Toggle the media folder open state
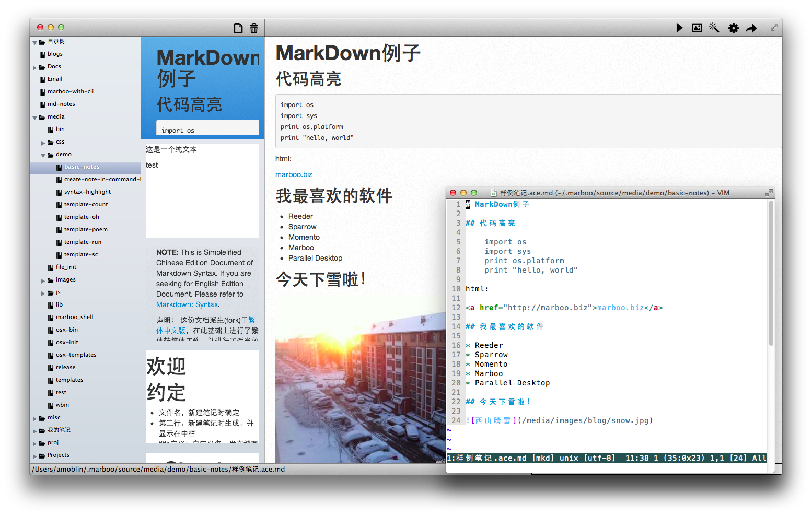The height and width of the screenshot is (516, 812). [36, 116]
